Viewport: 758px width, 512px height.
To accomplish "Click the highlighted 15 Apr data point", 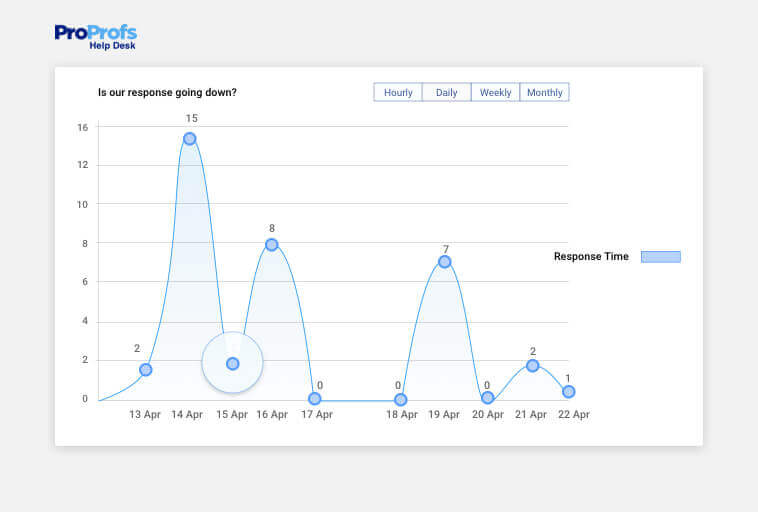I will (x=232, y=364).
